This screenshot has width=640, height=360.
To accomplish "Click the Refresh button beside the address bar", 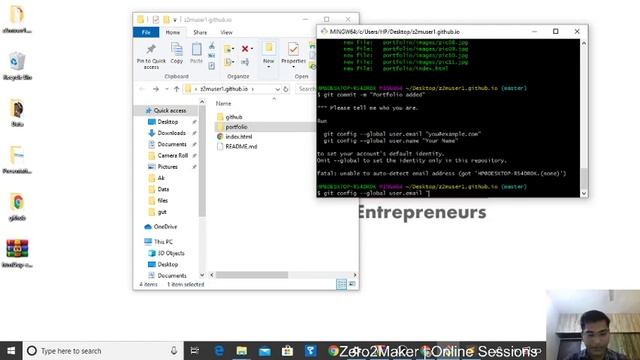I will tap(286, 89).
